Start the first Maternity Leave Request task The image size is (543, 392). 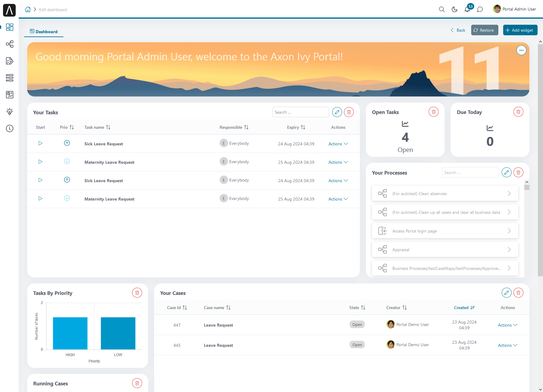click(x=40, y=162)
